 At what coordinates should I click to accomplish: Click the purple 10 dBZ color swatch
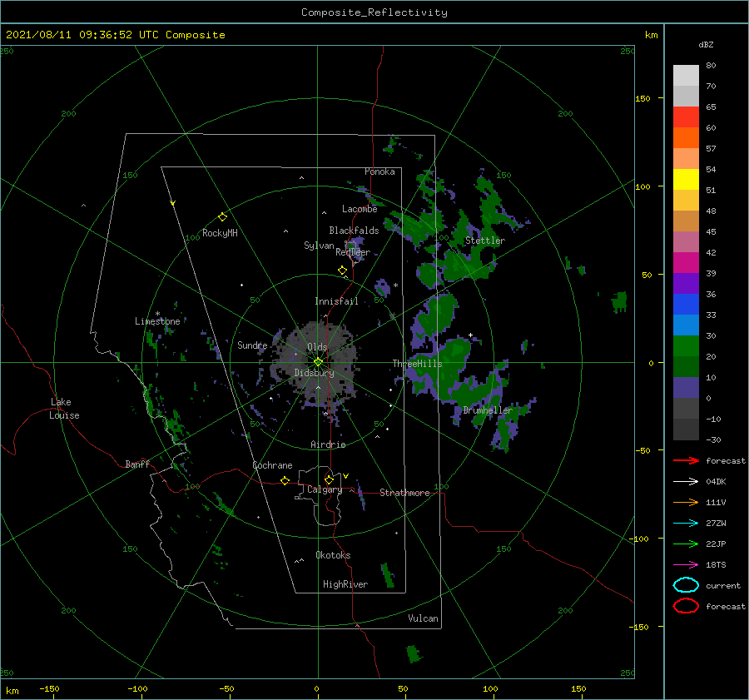686,387
